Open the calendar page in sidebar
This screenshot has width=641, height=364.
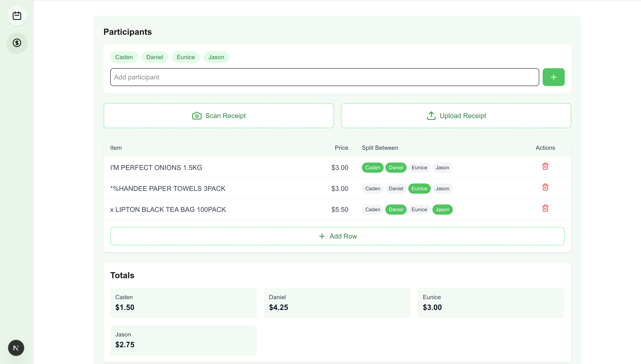click(x=17, y=16)
